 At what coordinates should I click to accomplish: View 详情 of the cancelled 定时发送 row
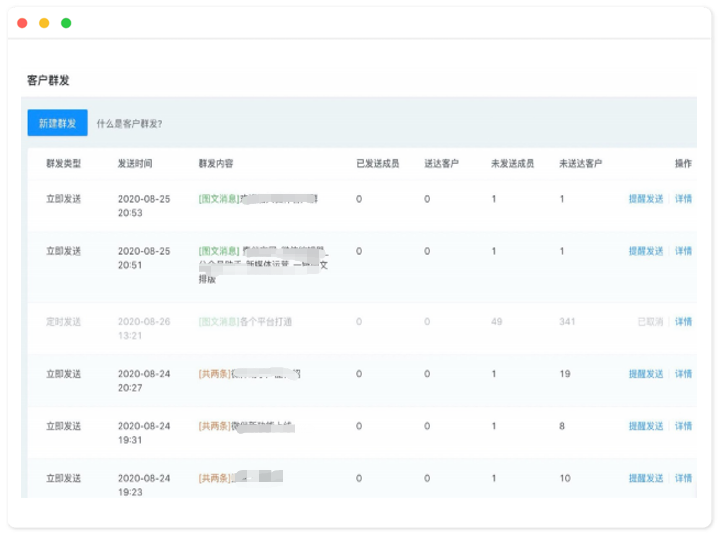coord(684,322)
